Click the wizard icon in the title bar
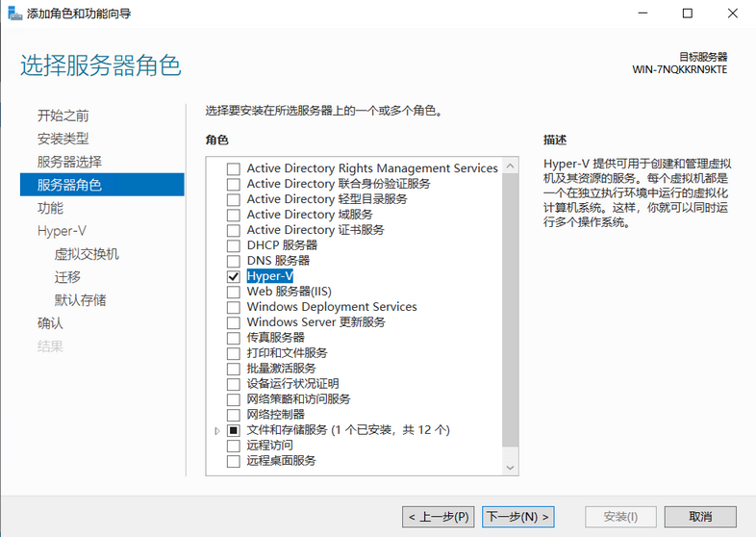 (x=15, y=13)
